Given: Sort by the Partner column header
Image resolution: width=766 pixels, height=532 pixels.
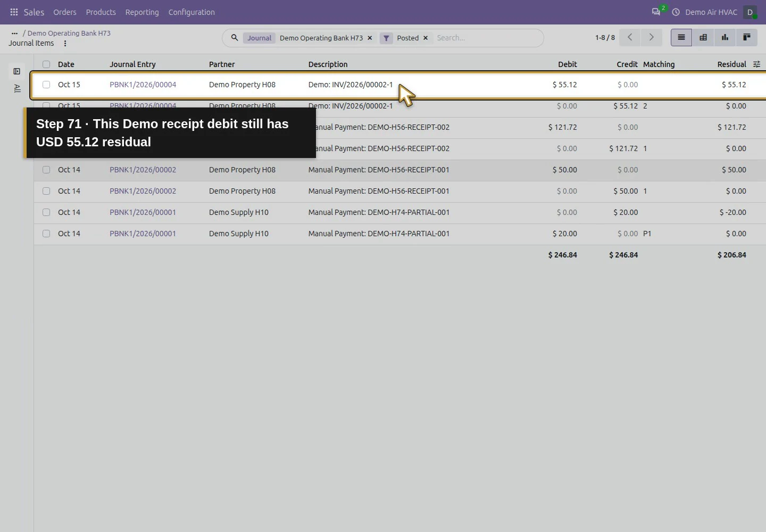Looking at the screenshot, I should coord(222,64).
